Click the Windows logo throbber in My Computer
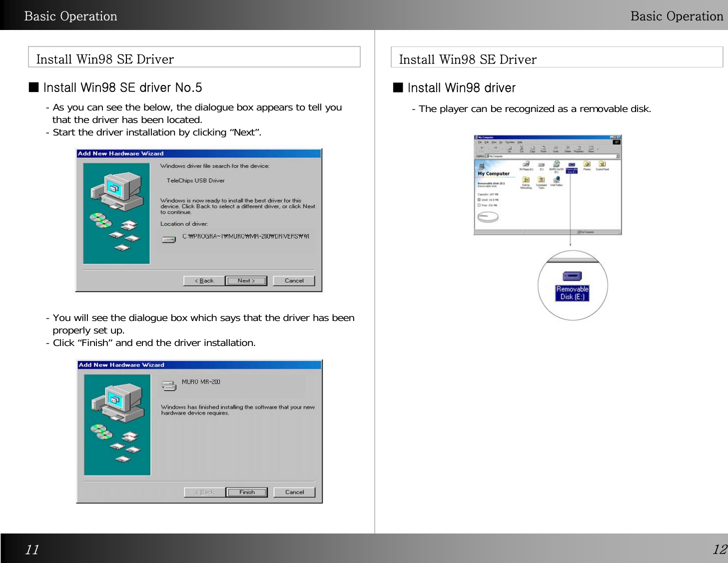The width and height of the screenshot is (728, 563). 617,142
